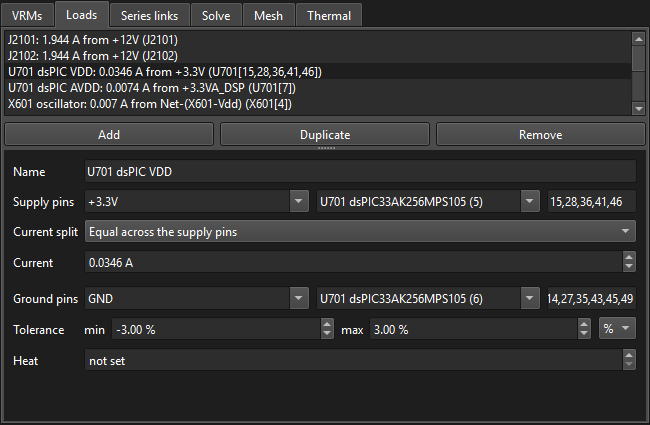The width and height of the screenshot is (650, 425).
Task: Select the J2102 1.944 A load row
Action: coord(318,56)
